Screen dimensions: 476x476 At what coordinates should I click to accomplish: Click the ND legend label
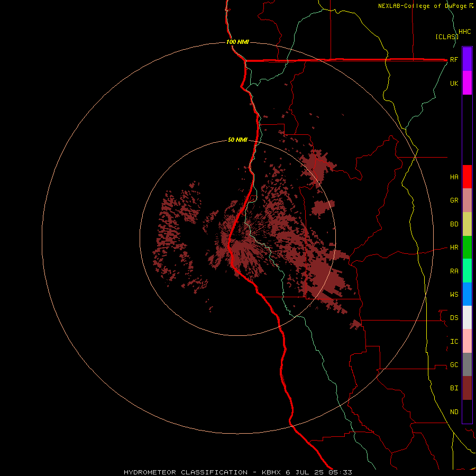pos(454,412)
